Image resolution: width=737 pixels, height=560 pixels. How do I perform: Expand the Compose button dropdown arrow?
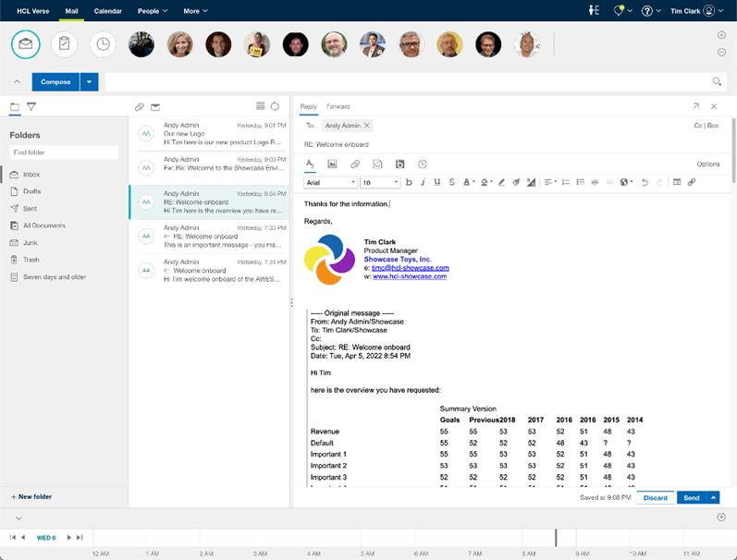tap(90, 81)
